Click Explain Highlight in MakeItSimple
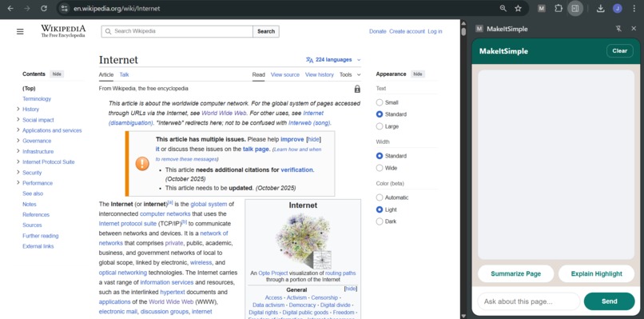The image size is (644, 319). 596,273
